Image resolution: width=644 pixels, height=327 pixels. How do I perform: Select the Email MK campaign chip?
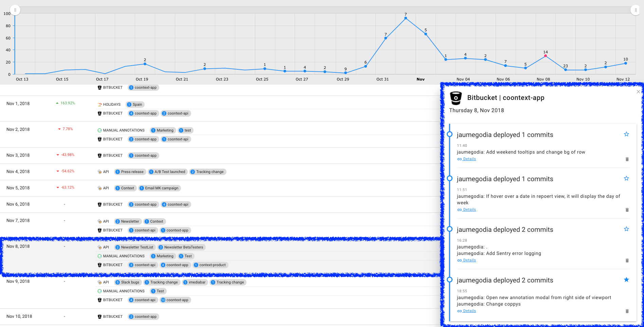point(160,188)
